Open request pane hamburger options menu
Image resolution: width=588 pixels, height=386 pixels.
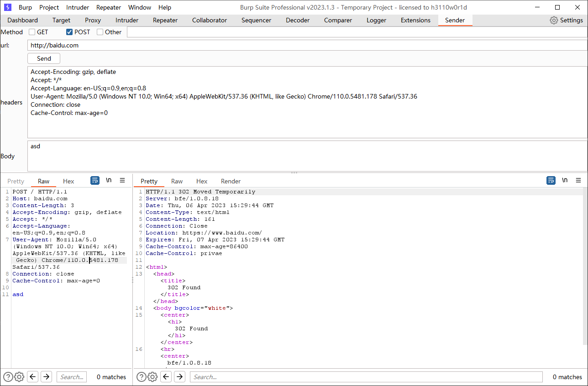point(122,180)
